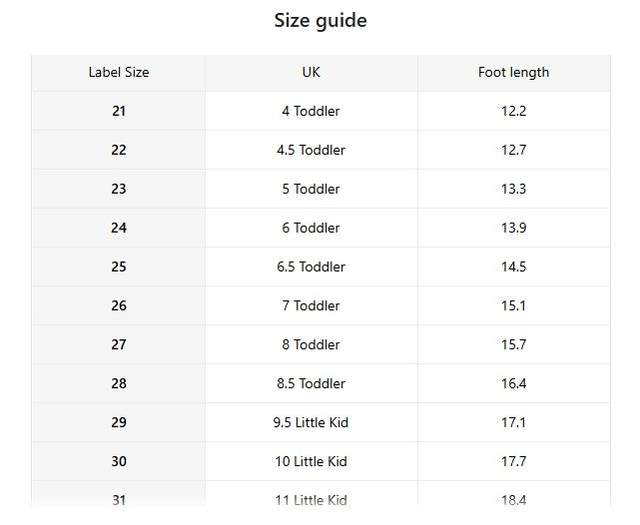Click the 4 Toddler UK size cell
The width and height of the screenshot is (640, 525).
coord(311,111)
